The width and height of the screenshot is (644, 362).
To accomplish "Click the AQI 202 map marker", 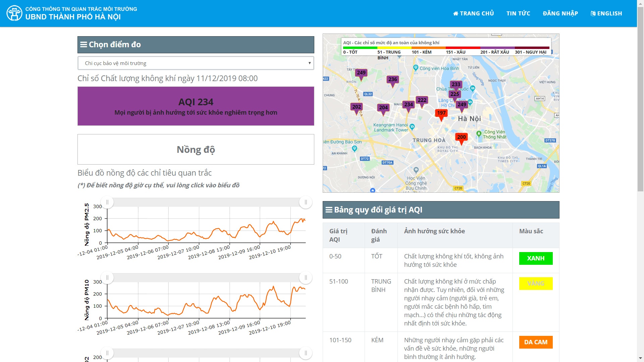I will pyautogui.click(x=357, y=107).
